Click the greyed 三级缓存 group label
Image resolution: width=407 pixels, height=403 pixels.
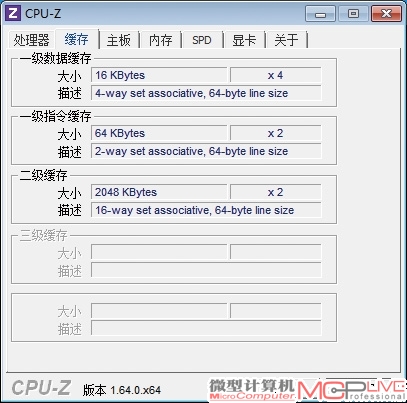[x=43, y=235]
